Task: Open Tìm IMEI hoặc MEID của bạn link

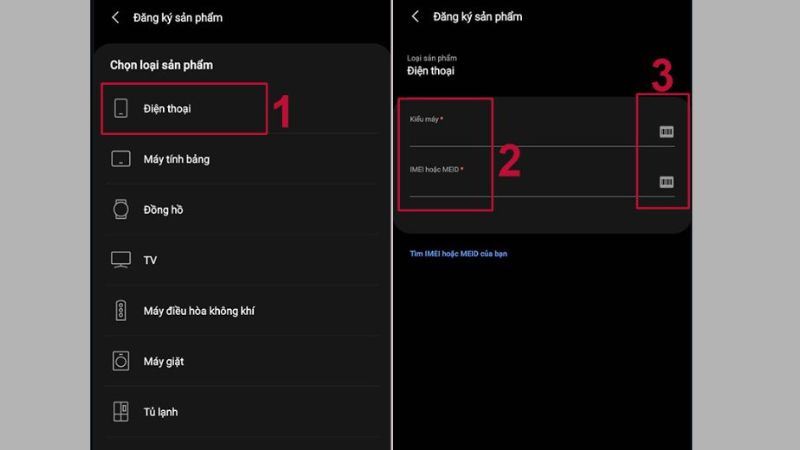Action: coord(458,254)
